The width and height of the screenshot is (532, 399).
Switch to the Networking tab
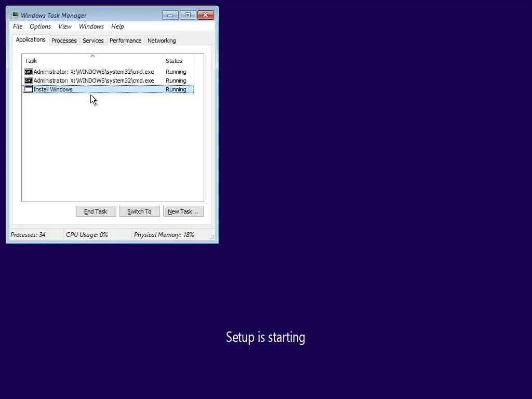[x=162, y=41]
